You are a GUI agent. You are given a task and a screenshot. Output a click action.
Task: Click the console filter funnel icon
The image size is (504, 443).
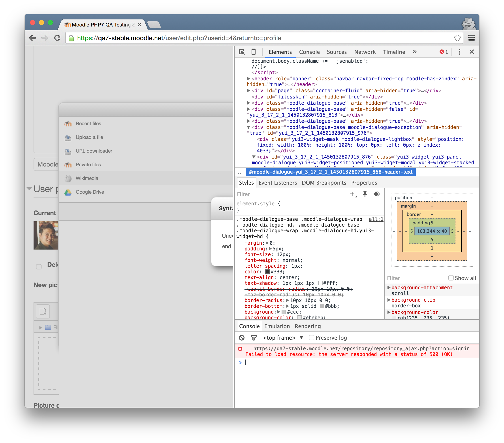coord(254,338)
